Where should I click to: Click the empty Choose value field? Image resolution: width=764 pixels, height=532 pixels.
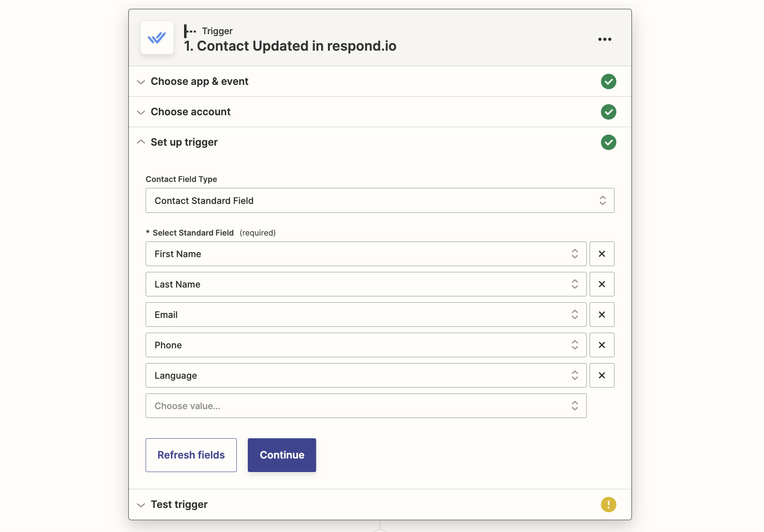click(366, 406)
